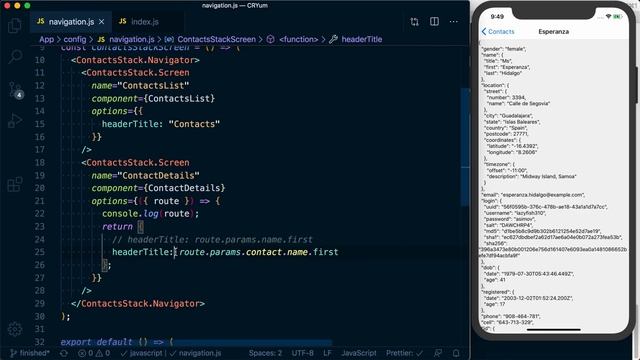This screenshot has height=360, width=640.
Task: Expand the navigation.js breadcrumb
Action: click(x=132, y=39)
